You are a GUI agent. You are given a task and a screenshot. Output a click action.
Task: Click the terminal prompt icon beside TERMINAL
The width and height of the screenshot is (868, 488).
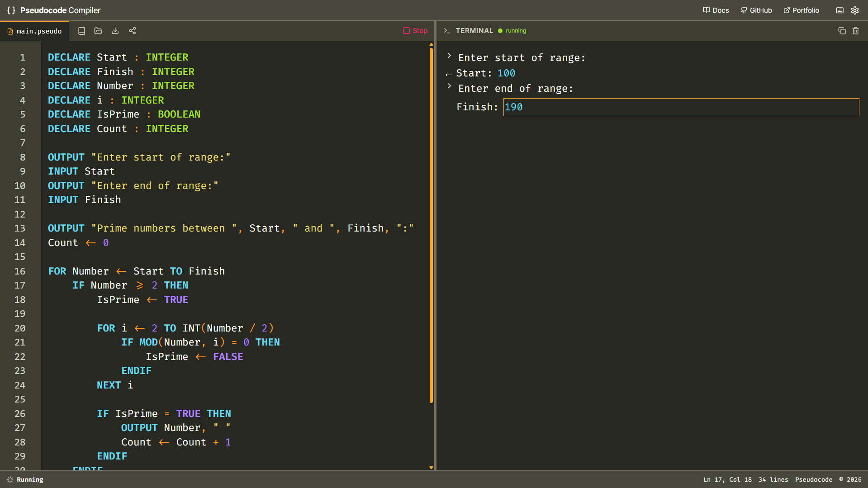pos(447,31)
